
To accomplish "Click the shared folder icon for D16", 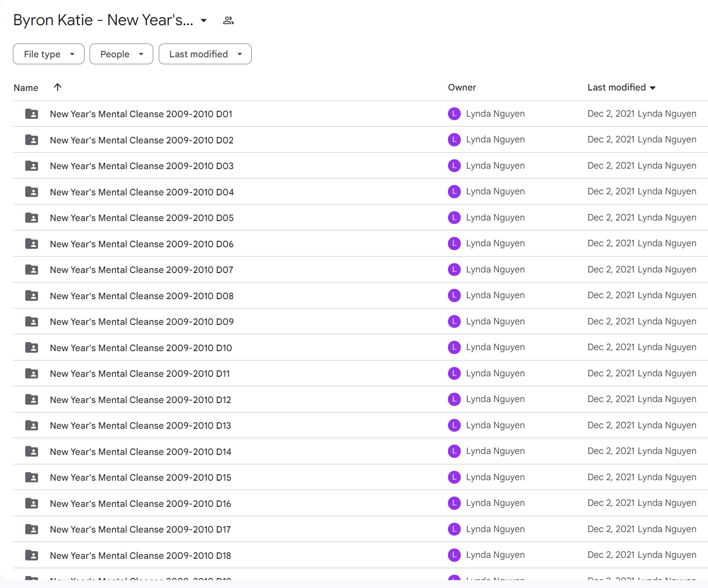I will tap(32, 503).
